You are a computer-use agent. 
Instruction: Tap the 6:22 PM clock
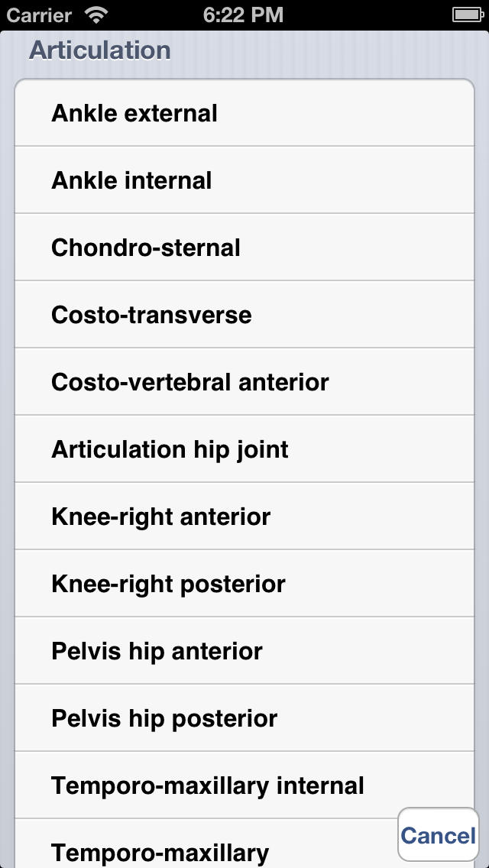click(x=244, y=15)
